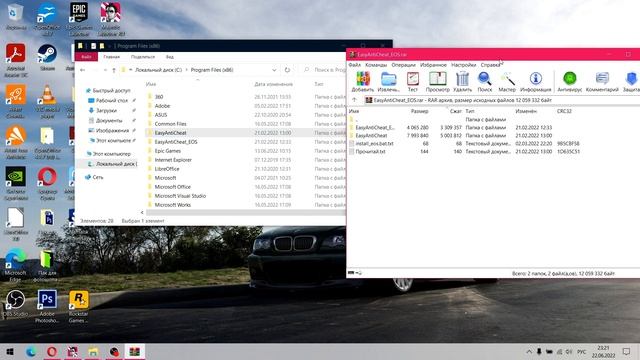
Task: Expand the Explorer address history dropdown
Action: point(274,70)
